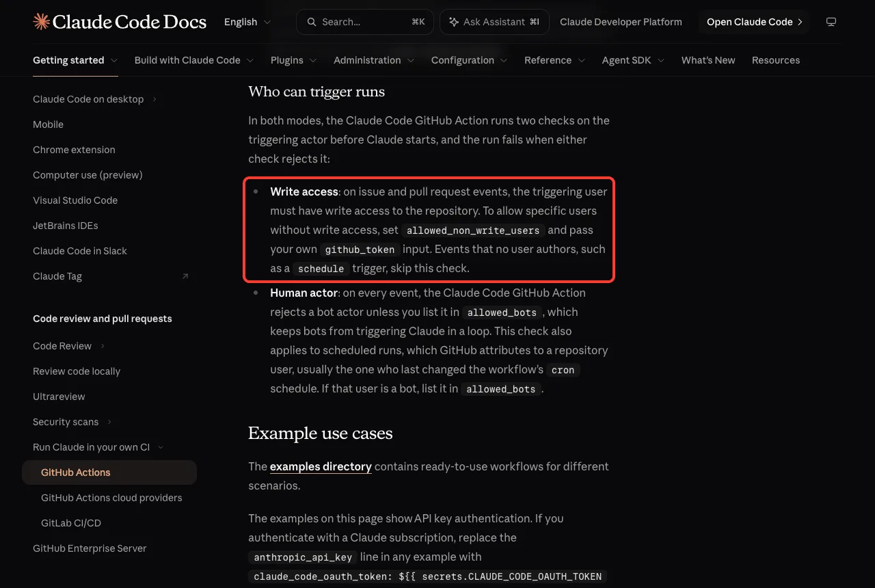
Task: Open the Build with Claude Code menu
Action: (x=194, y=60)
